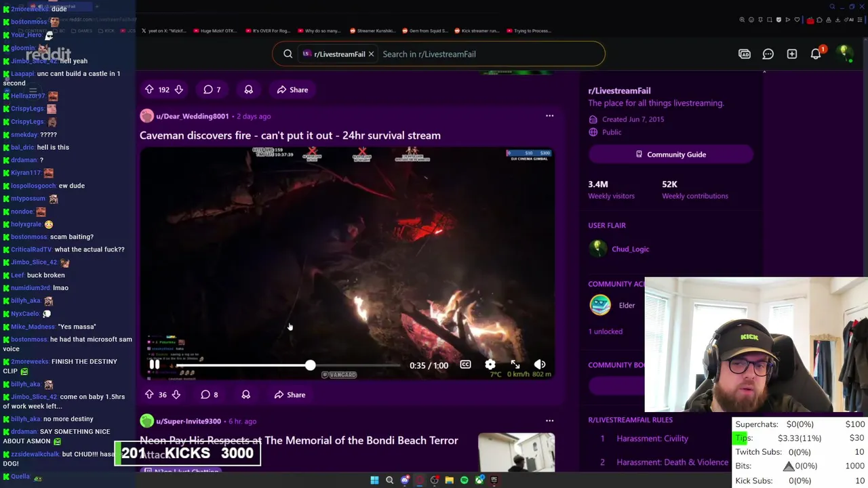
Task: Click the '3.4M Weekly visitors' stat
Action: [611, 190]
